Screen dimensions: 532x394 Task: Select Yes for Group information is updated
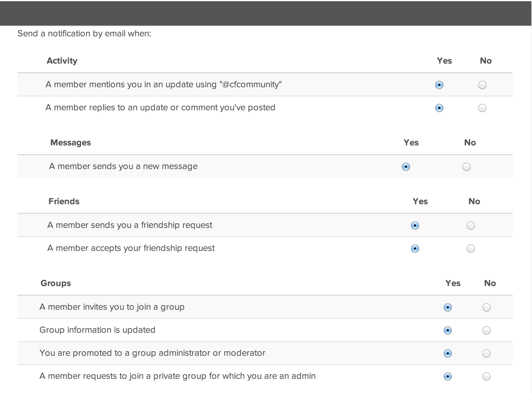click(447, 330)
